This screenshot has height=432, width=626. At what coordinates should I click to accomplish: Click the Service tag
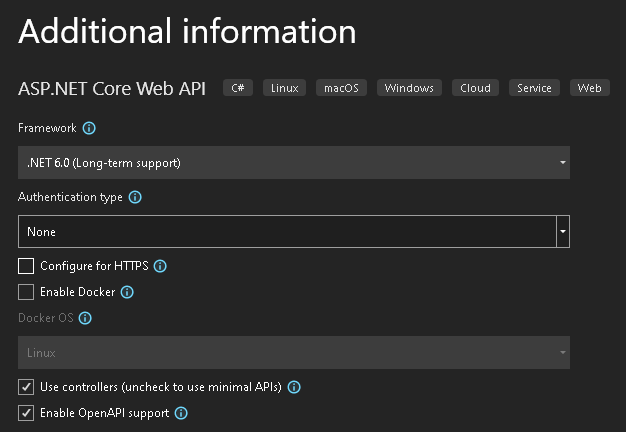tap(534, 88)
